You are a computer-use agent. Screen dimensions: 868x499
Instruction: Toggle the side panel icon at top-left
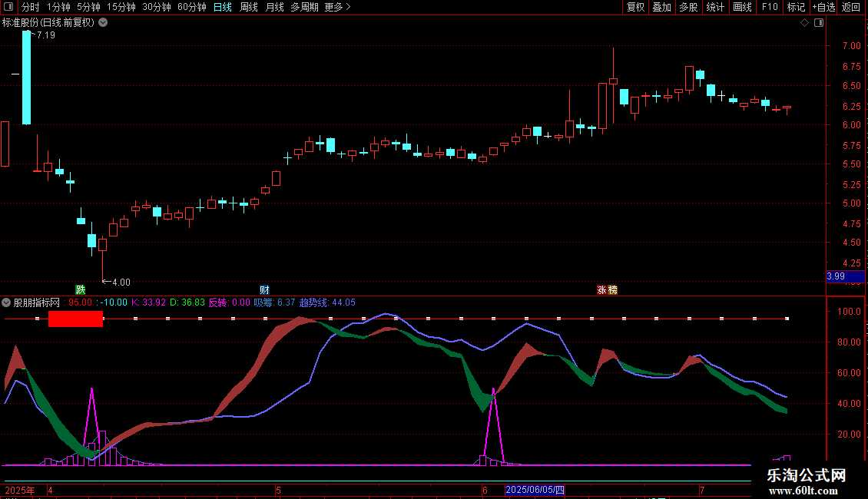(x=8, y=7)
